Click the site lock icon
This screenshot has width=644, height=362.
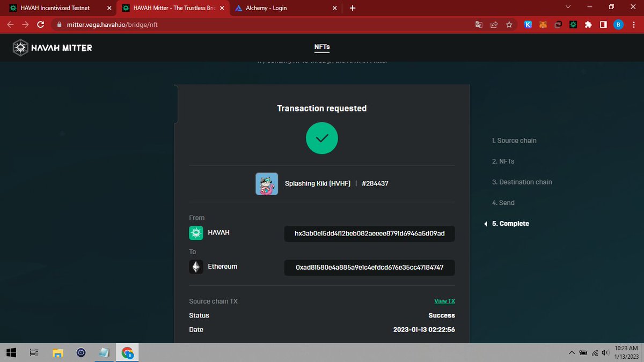click(59, 25)
